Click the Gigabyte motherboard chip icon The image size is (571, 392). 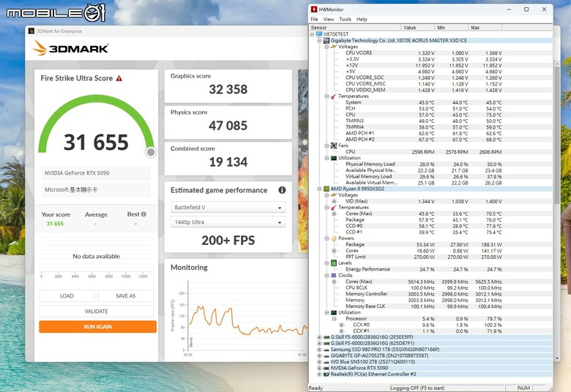pyautogui.click(x=326, y=40)
